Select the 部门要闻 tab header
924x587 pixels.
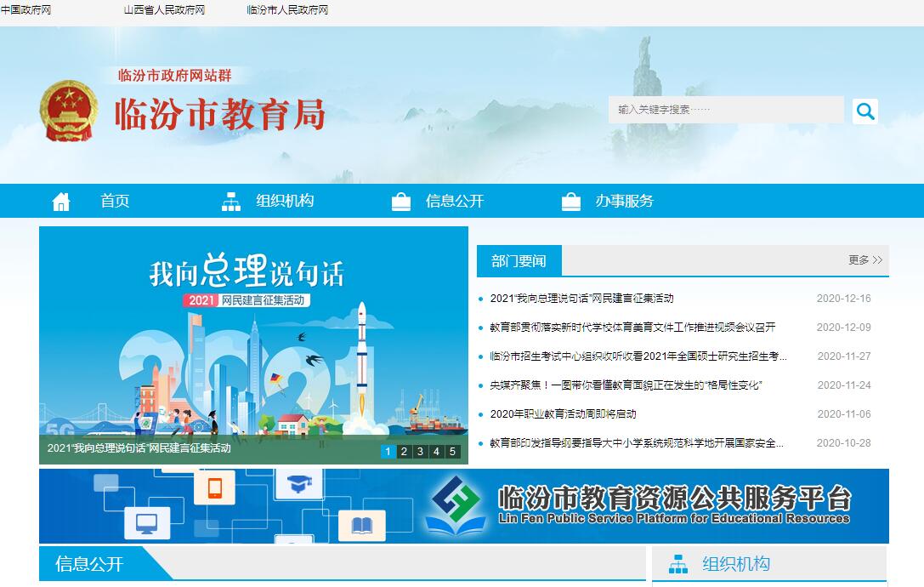(519, 261)
